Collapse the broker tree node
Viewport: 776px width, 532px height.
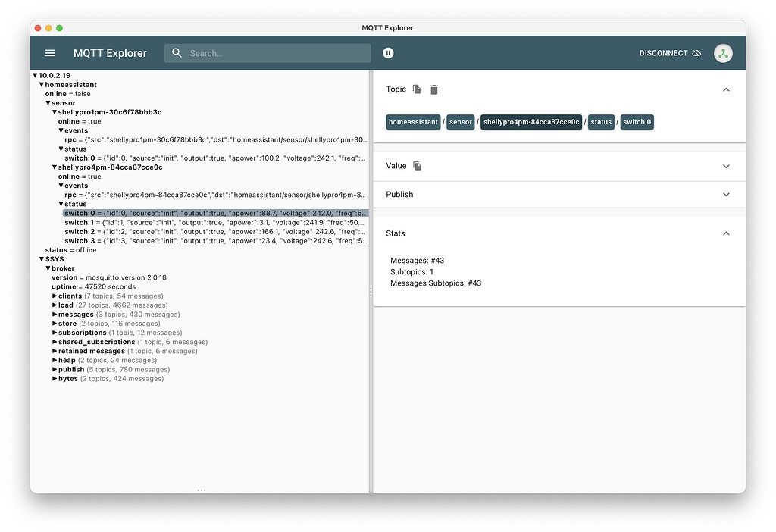pos(48,268)
